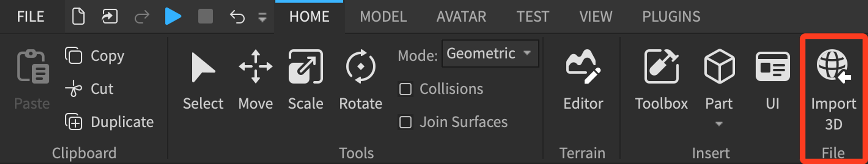This screenshot has width=868, height=164.
Task: Toggle the Join Surfaces checkbox
Action: coord(405,122)
